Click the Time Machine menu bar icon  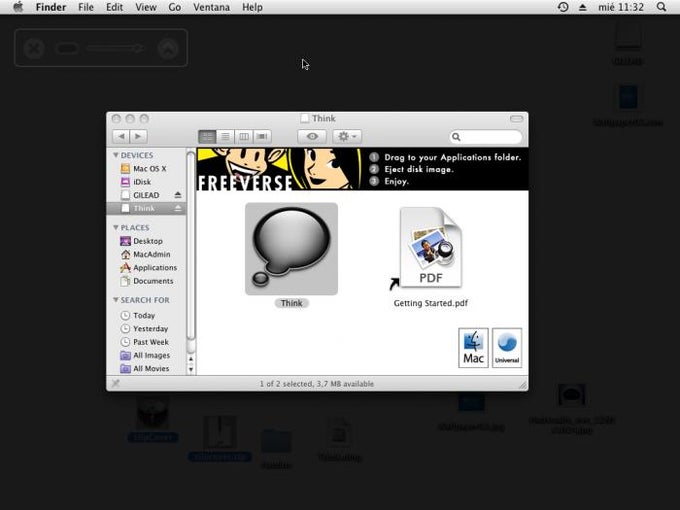pos(563,7)
